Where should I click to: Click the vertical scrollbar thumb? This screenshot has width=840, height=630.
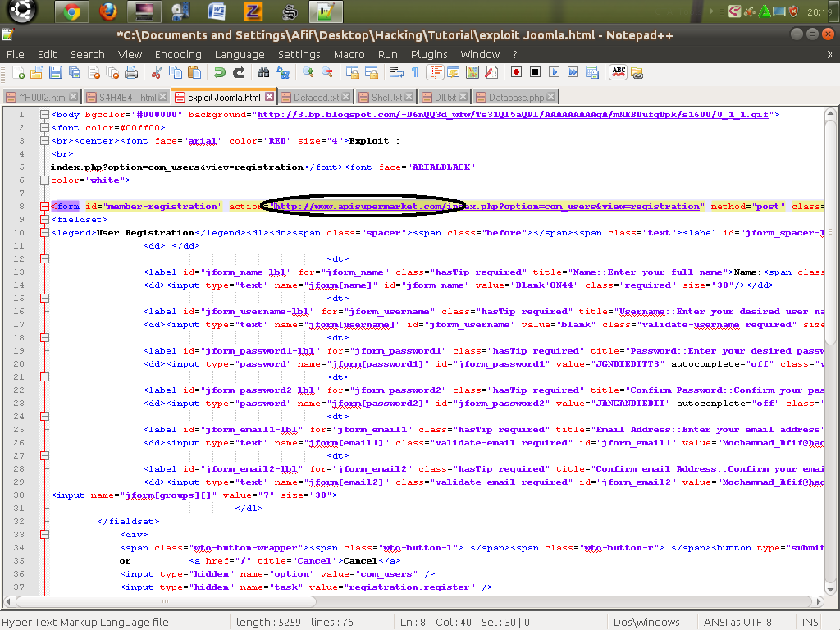(830, 231)
